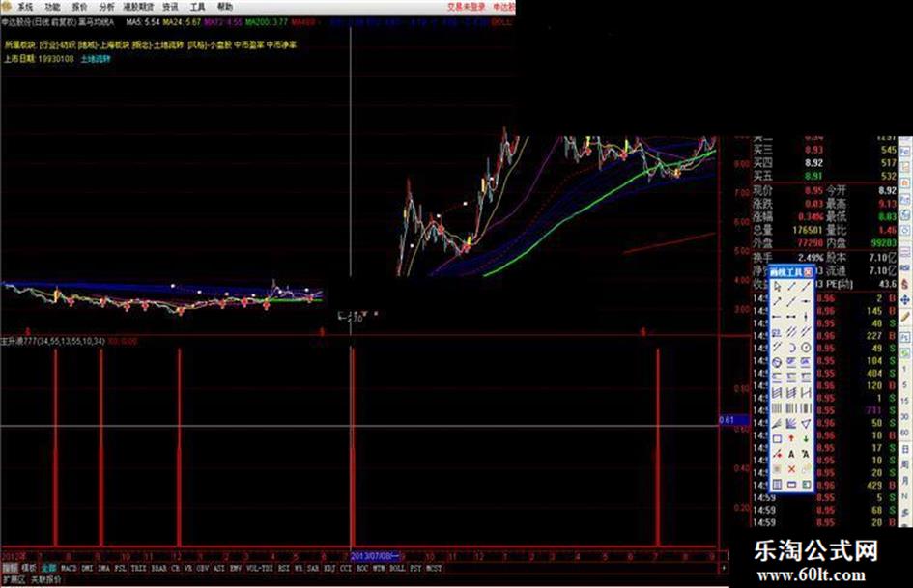Image resolution: width=913 pixels, height=588 pixels.
Task: Switch to the DMA indicator tab
Action: 104,568
